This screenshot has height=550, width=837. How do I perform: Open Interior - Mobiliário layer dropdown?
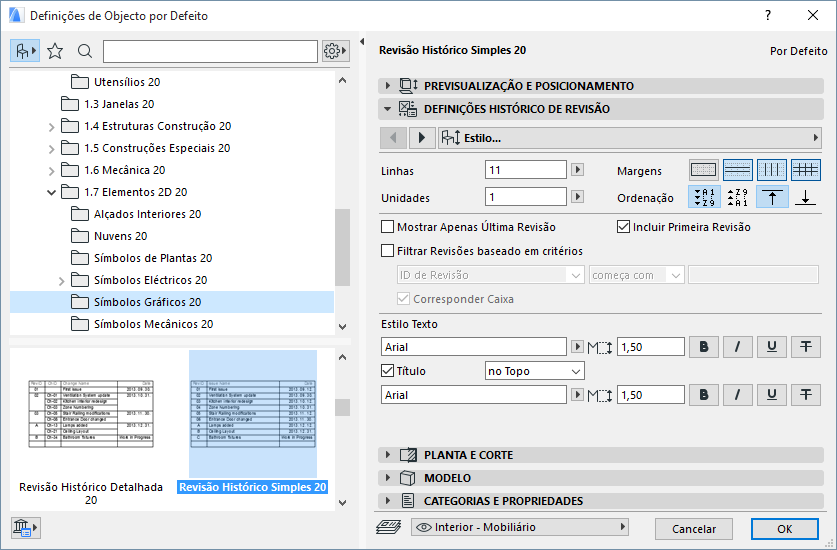(519, 527)
